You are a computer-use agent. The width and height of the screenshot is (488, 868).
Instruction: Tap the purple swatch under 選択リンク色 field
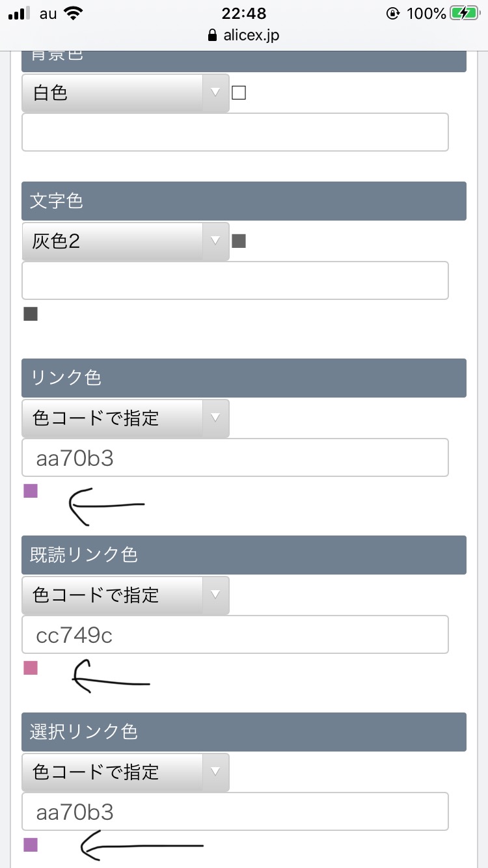(x=31, y=845)
